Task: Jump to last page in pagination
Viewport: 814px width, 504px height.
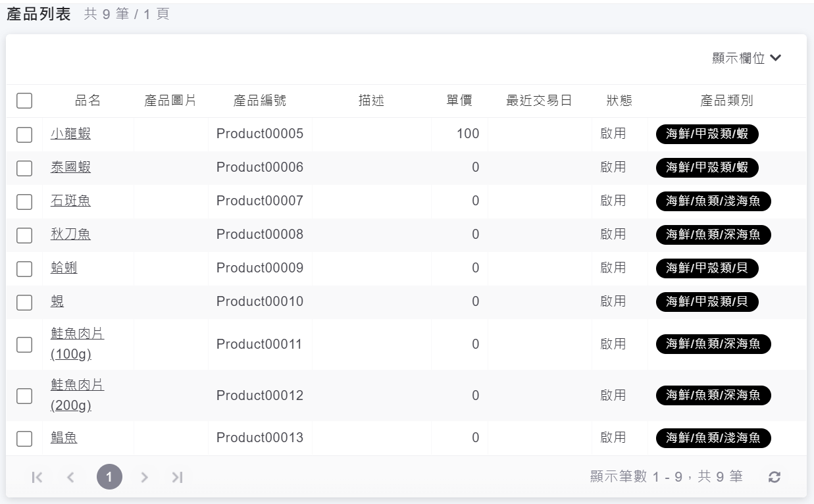Action: (176, 477)
